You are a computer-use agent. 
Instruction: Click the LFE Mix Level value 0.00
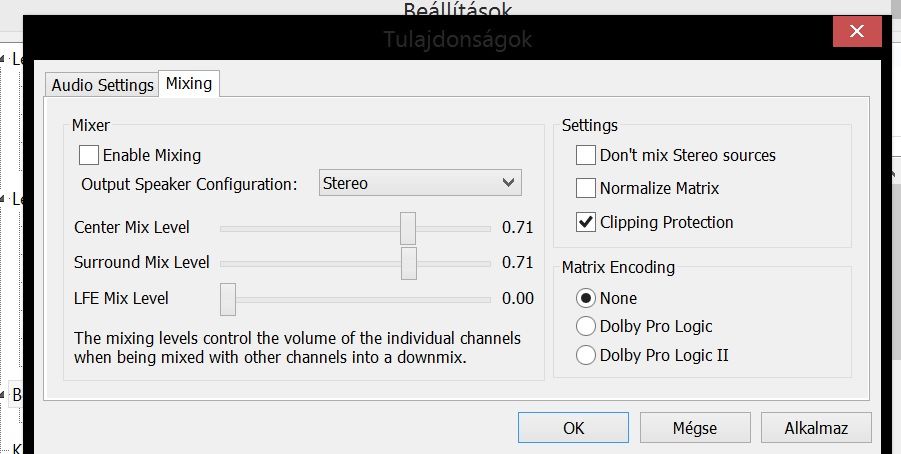(x=517, y=298)
